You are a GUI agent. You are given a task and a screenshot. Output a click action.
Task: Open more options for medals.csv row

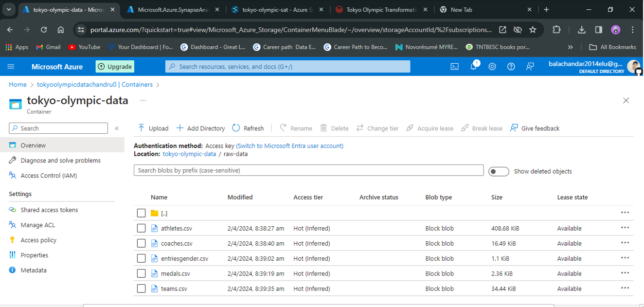tap(625, 273)
